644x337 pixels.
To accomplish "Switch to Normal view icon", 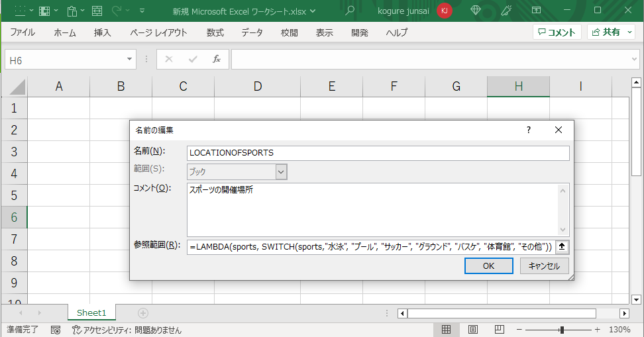I will (x=446, y=329).
